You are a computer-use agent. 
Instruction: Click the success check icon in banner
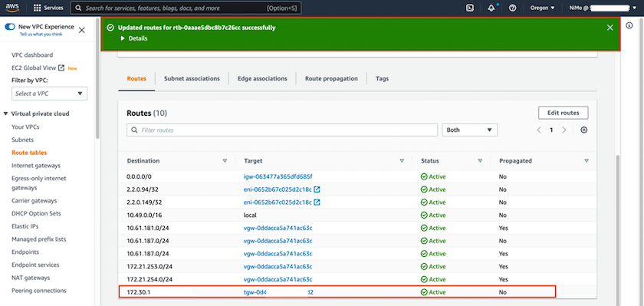tap(110, 28)
